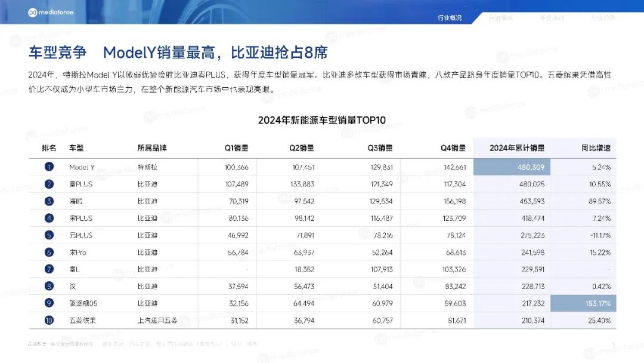The image size is (644, 363).
Task: Click the rank 1 badge for Model Y
Action: 49,167
